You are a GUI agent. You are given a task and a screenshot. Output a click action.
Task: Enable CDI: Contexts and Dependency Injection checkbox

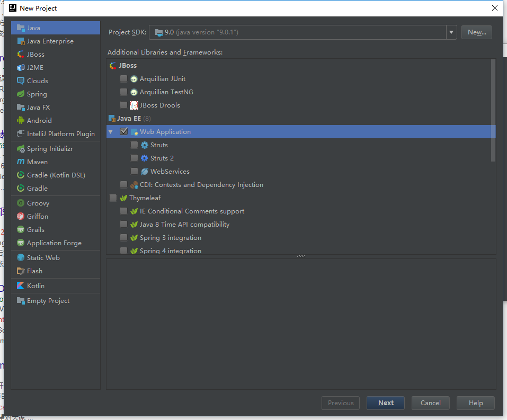(x=123, y=185)
